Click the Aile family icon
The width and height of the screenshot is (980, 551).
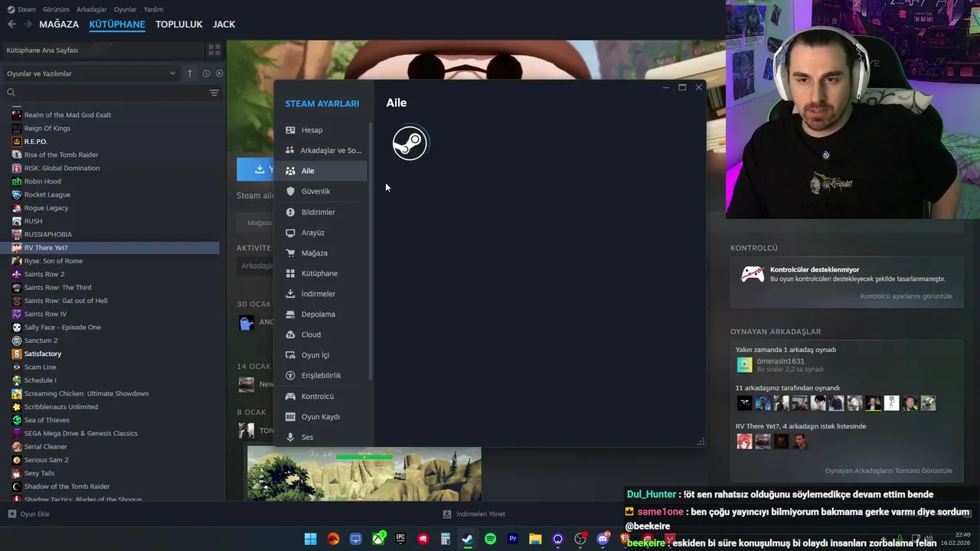coord(290,171)
